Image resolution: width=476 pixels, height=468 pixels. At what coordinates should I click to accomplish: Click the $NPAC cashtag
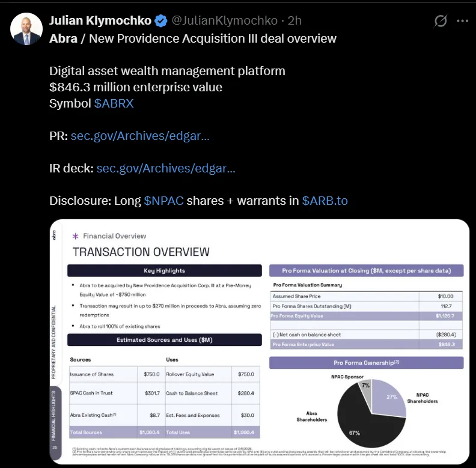click(x=163, y=201)
